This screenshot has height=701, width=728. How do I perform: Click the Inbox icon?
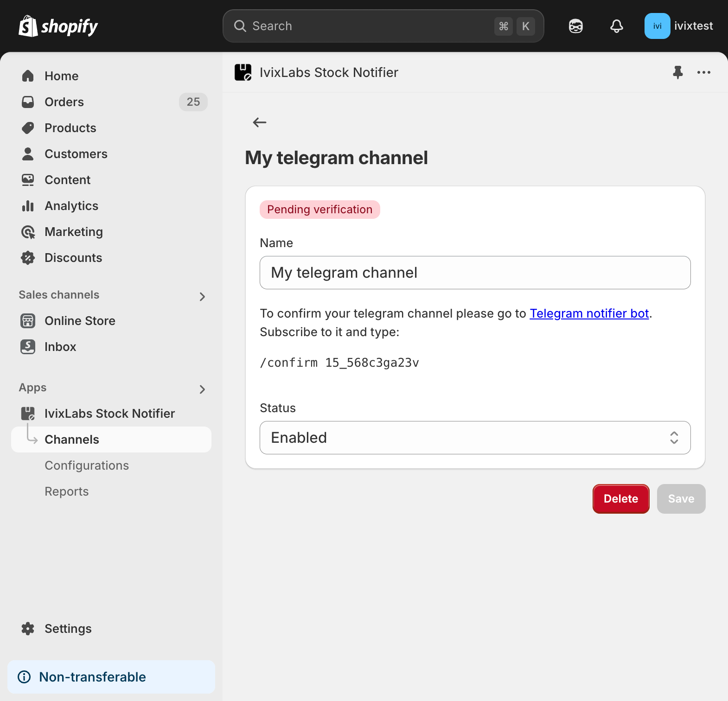coord(28,347)
